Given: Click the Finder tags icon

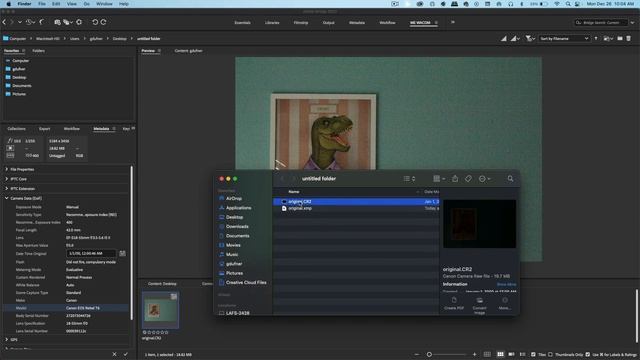Looking at the screenshot, I should pyautogui.click(x=468, y=178).
